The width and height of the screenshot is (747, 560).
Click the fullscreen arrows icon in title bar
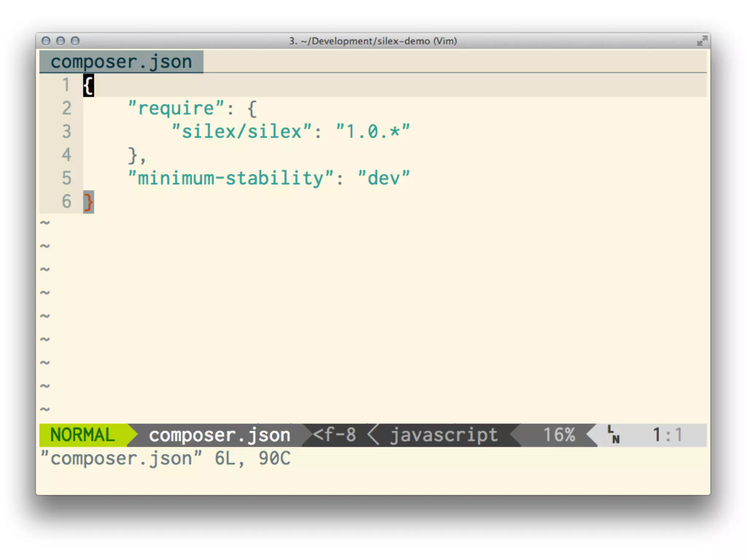[702, 41]
